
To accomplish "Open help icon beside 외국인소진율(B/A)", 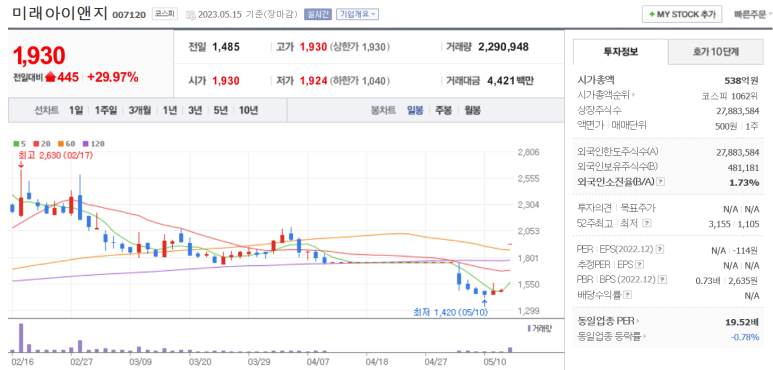I will (x=661, y=182).
